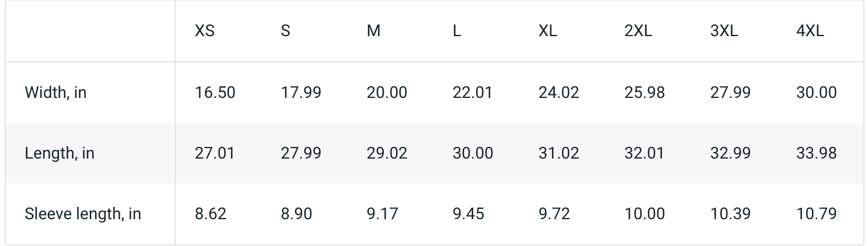Click the 4XL sleeve length 10.79

(x=816, y=214)
